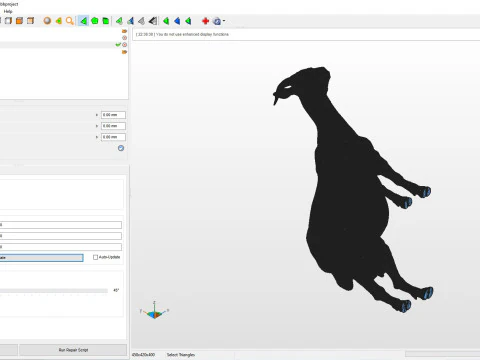Click the solid orange cube view icon
Image resolution: width=480 pixels, height=360 pixels.
click(19, 21)
